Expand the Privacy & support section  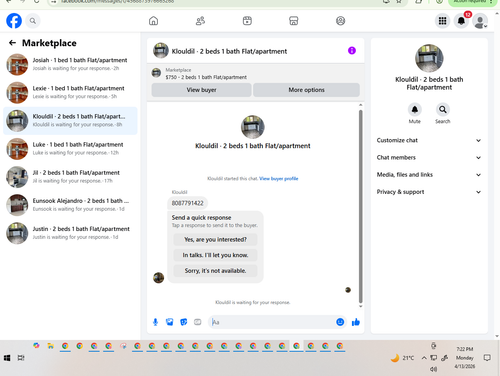(429, 192)
